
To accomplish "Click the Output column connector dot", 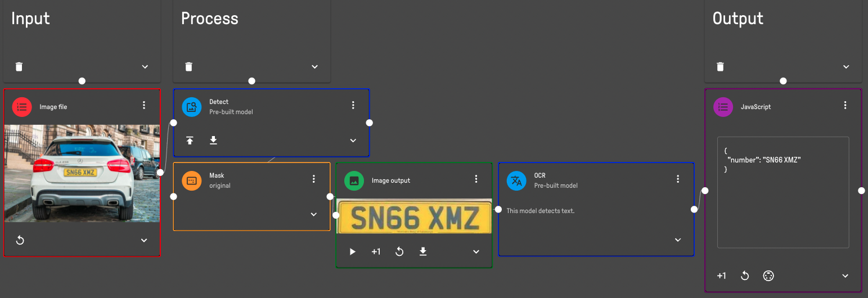I will 783,81.
